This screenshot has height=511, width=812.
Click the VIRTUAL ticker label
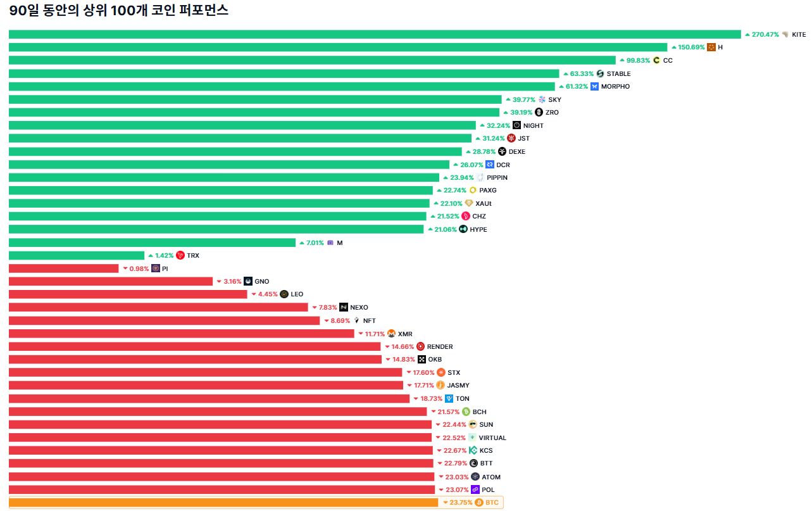492,438
